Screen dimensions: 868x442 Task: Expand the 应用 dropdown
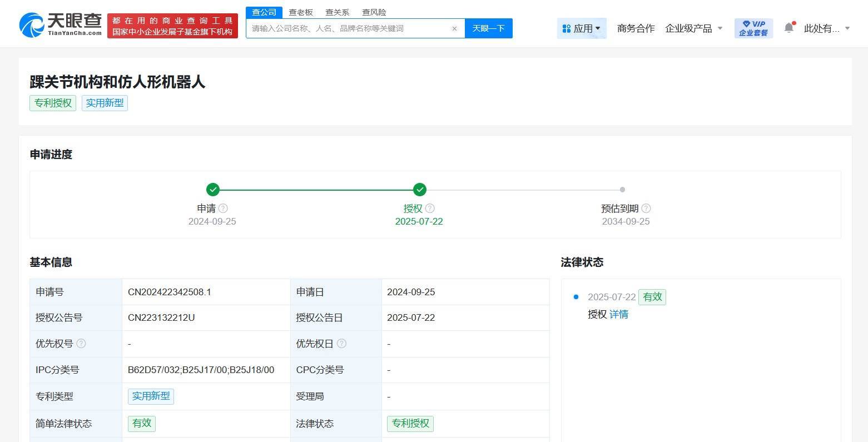click(x=582, y=28)
